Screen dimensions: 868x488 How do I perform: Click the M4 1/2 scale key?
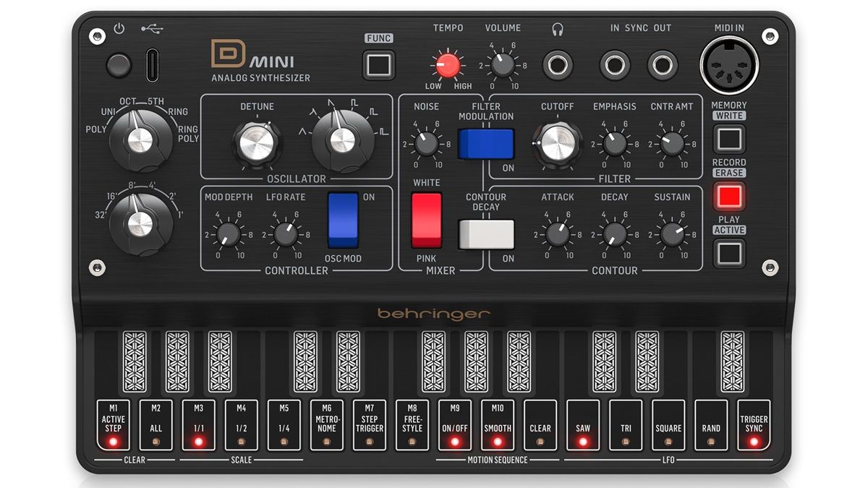[x=241, y=425]
